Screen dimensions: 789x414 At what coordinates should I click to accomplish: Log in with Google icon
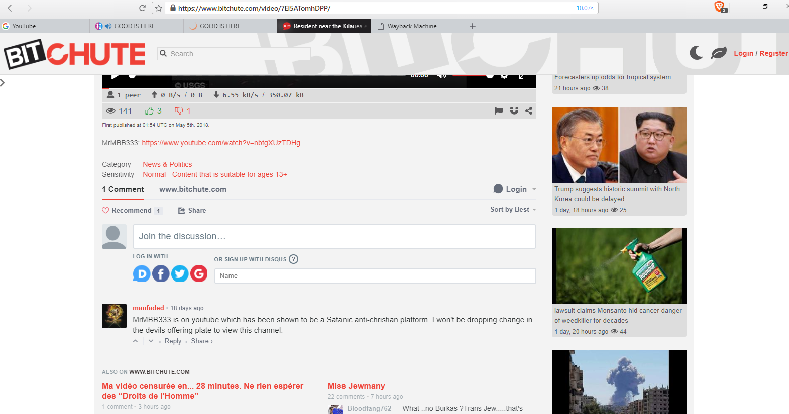[199, 274]
